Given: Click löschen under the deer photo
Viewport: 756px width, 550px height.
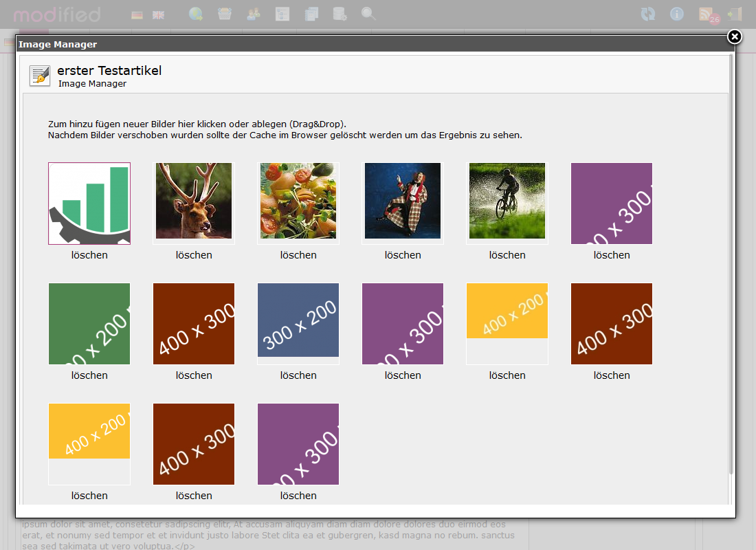Looking at the screenshot, I should point(193,254).
